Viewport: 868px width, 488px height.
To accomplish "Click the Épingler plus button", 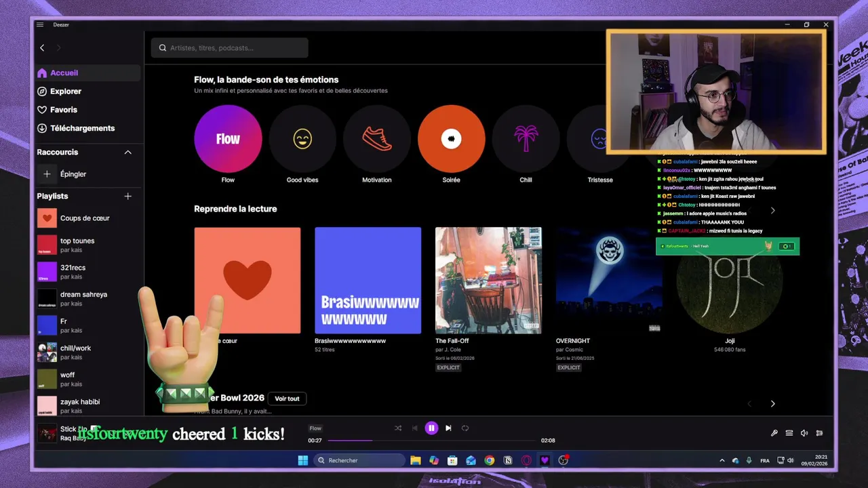I will pyautogui.click(x=47, y=174).
